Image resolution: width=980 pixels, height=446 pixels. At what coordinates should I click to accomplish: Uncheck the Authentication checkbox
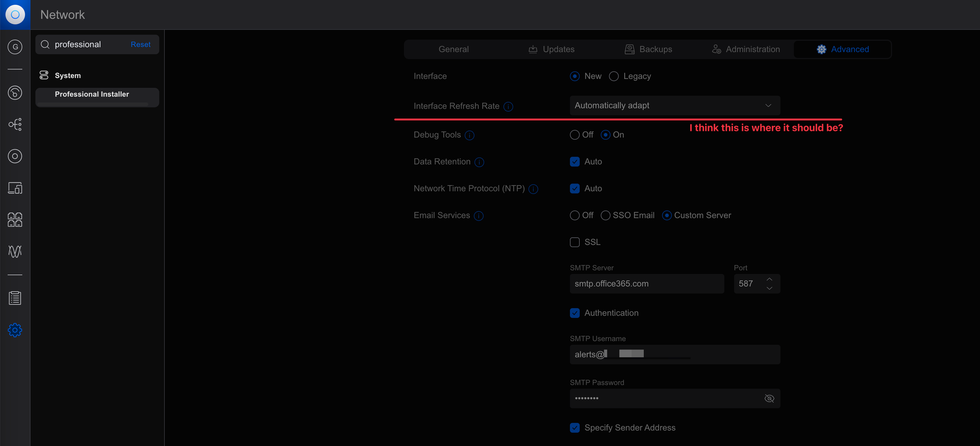click(x=575, y=313)
